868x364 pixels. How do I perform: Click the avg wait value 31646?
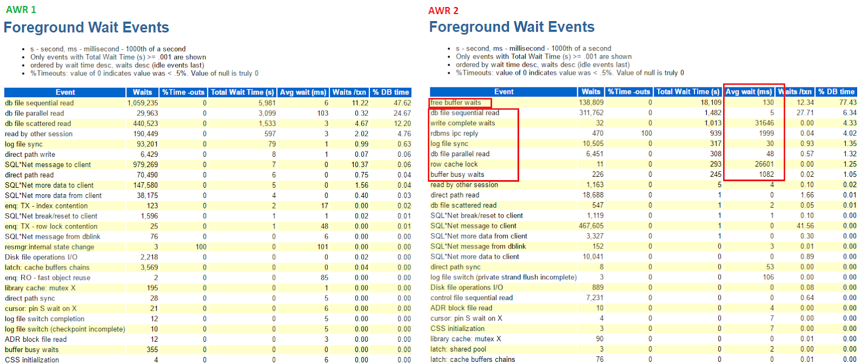(764, 123)
